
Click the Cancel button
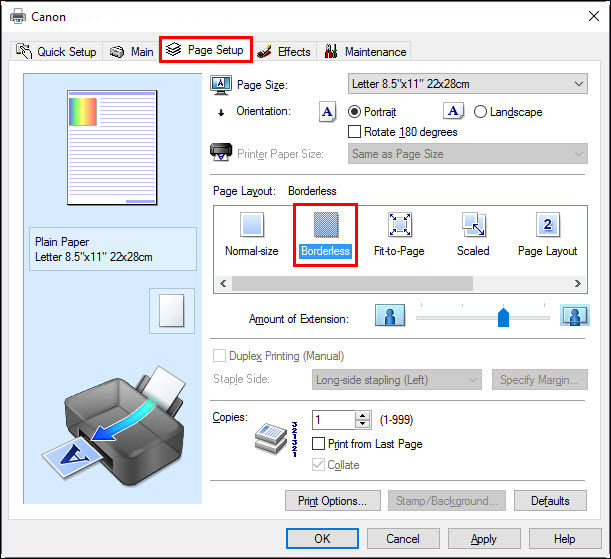403,539
